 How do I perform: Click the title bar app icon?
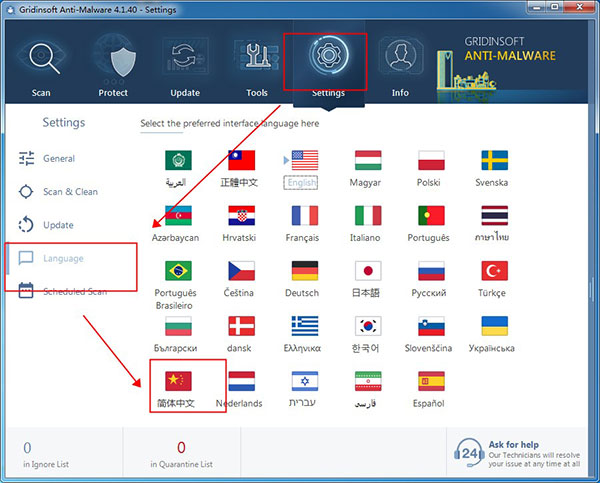(x=11, y=10)
